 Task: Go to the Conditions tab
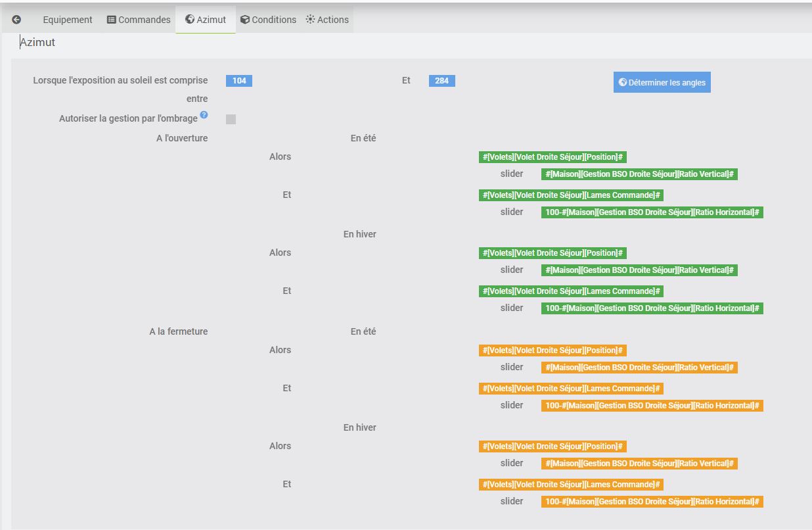[x=268, y=20]
